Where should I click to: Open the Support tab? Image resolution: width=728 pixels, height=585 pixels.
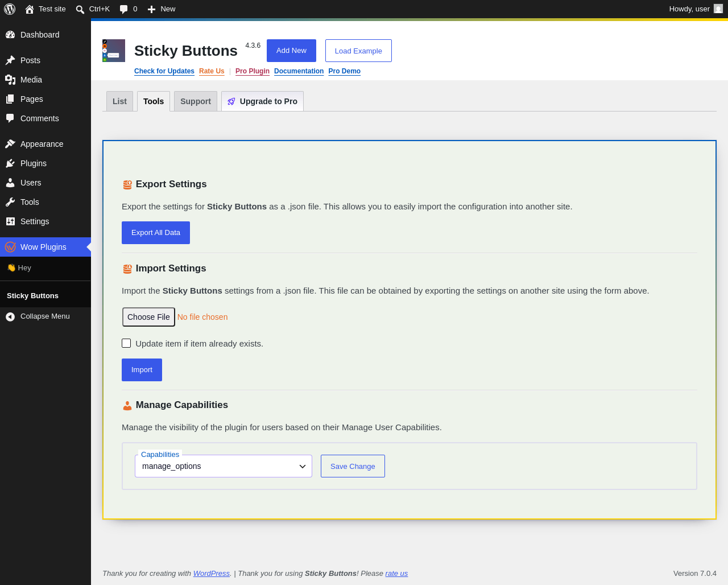pyautogui.click(x=196, y=101)
